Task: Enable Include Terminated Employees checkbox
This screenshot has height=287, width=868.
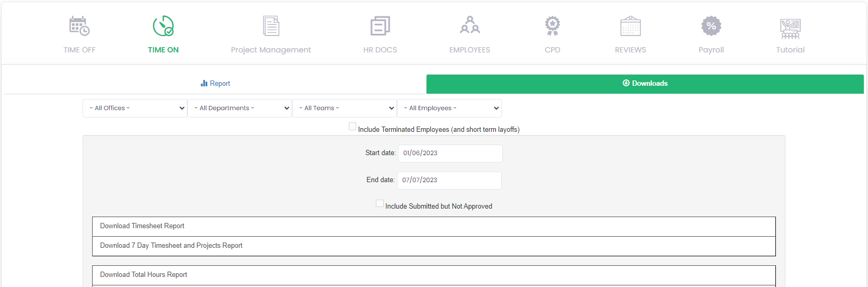Action: point(352,127)
